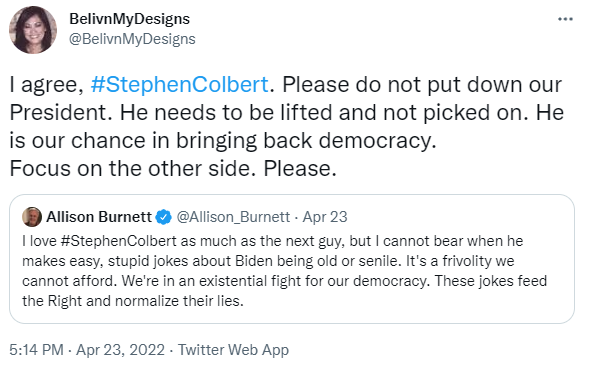The image size is (590, 373).
Task: Open the BelivnMyDesigns display name
Action: 129,19
